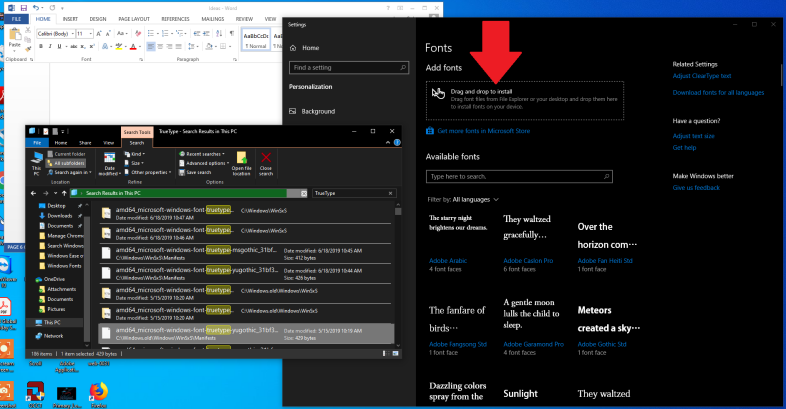Go up one folder level in Explorer

click(x=64, y=193)
